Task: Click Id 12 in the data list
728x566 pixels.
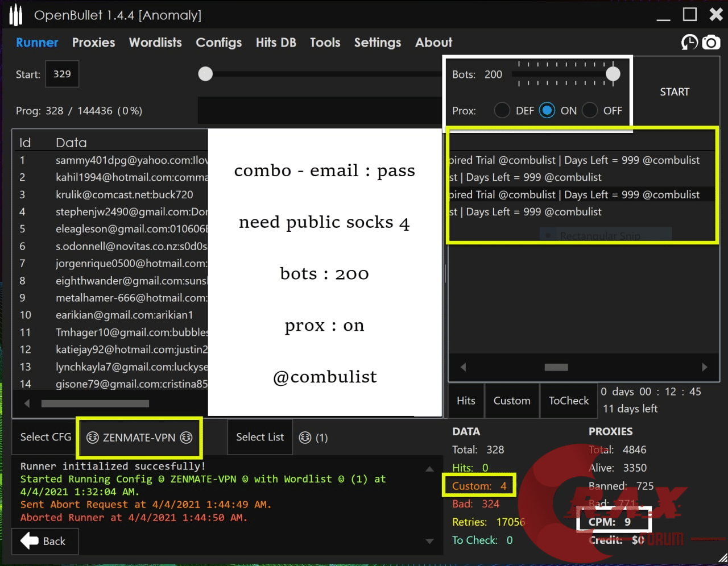Action: [26, 349]
